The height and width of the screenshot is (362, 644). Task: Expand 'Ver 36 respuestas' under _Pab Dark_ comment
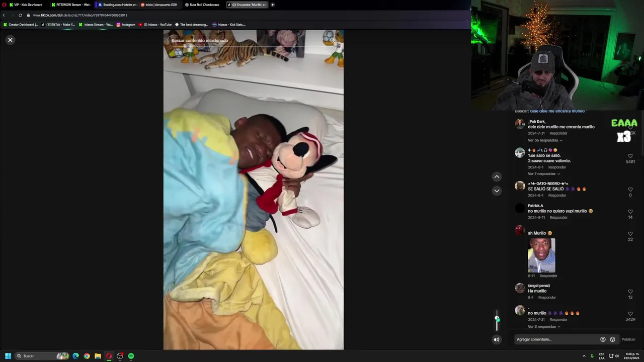pyautogui.click(x=544, y=140)
